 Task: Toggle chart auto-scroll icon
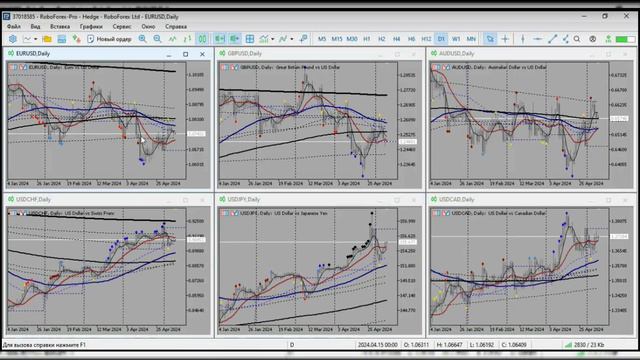click(220, 39)
